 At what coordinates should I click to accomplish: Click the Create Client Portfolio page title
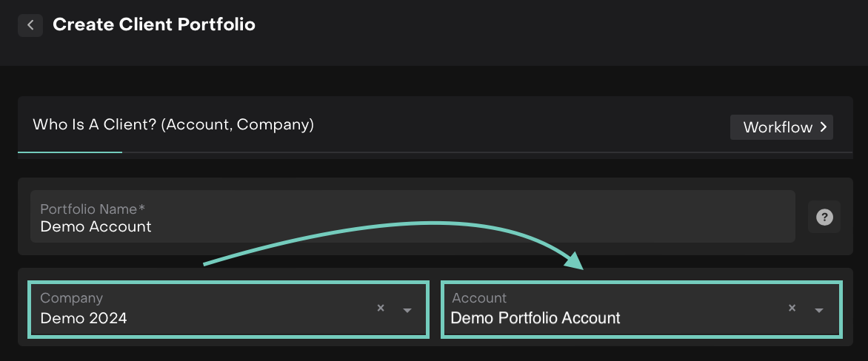(x=154, y=24)
